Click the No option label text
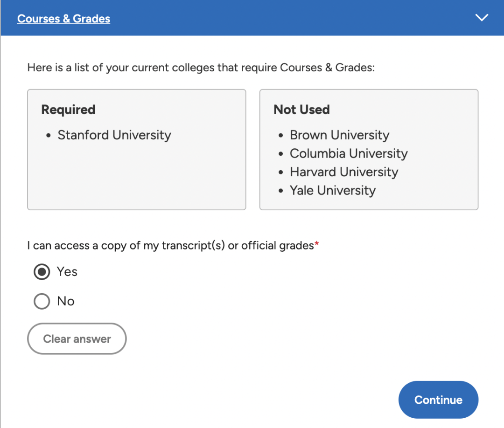 (x=66, y=301)
